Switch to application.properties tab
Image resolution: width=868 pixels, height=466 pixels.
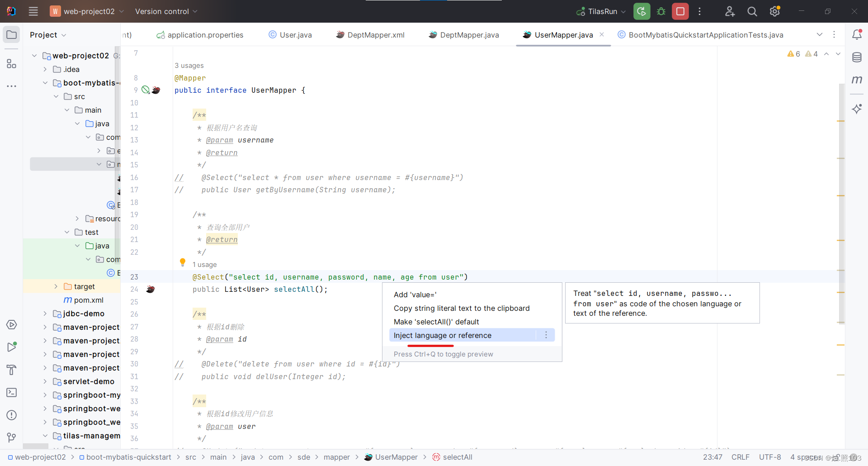[200, 35]
